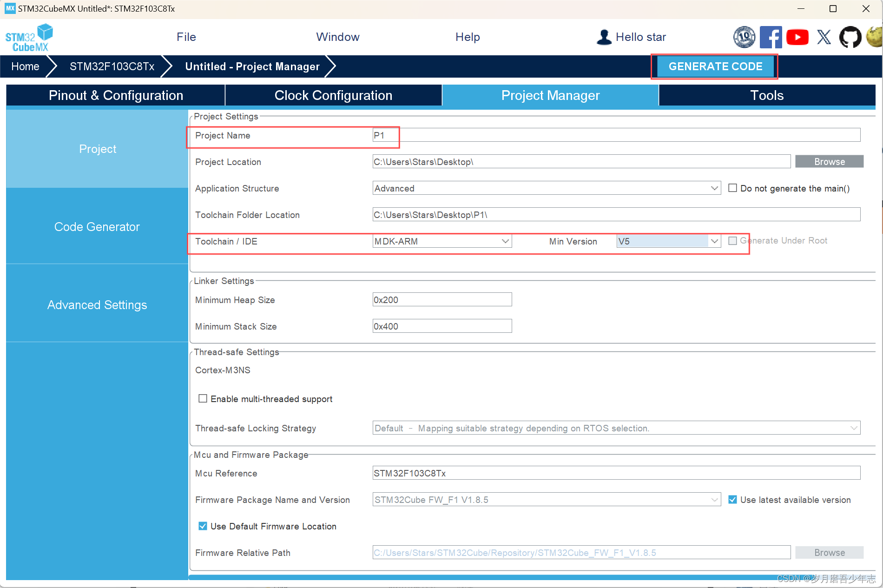Screen dimensions: 883x588
Task: Click the STM32CubeMX logo
Action: tap(29, 37)
